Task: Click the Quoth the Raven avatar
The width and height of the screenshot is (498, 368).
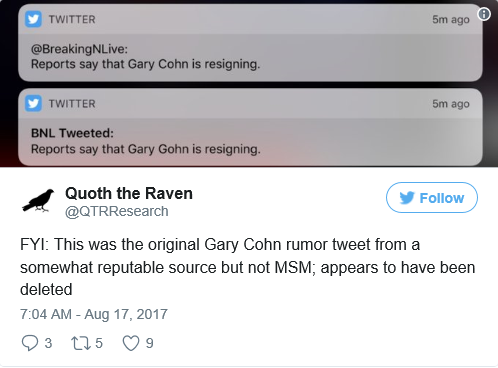Action: pyautogui.click(x=38, y=201)
